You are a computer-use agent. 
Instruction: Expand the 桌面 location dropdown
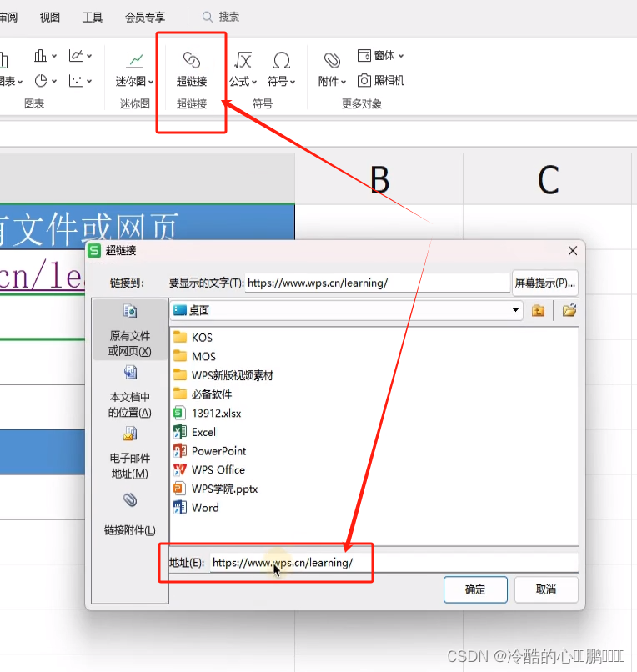[515, 310]
